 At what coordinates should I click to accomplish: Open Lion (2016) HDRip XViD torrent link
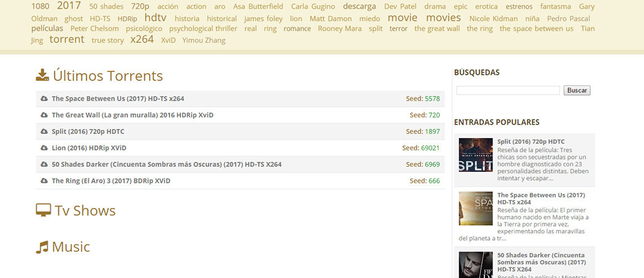[x=89, y=148]
